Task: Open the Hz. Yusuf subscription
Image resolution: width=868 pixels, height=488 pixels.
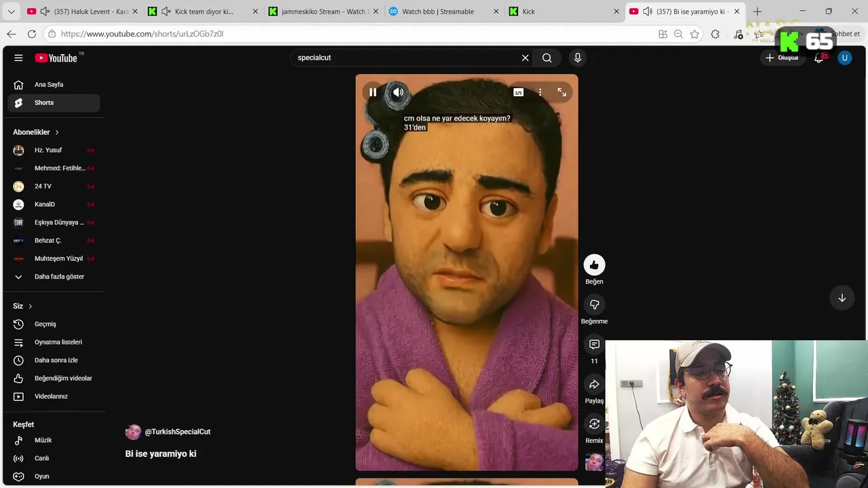Action: tap(54, 150)
